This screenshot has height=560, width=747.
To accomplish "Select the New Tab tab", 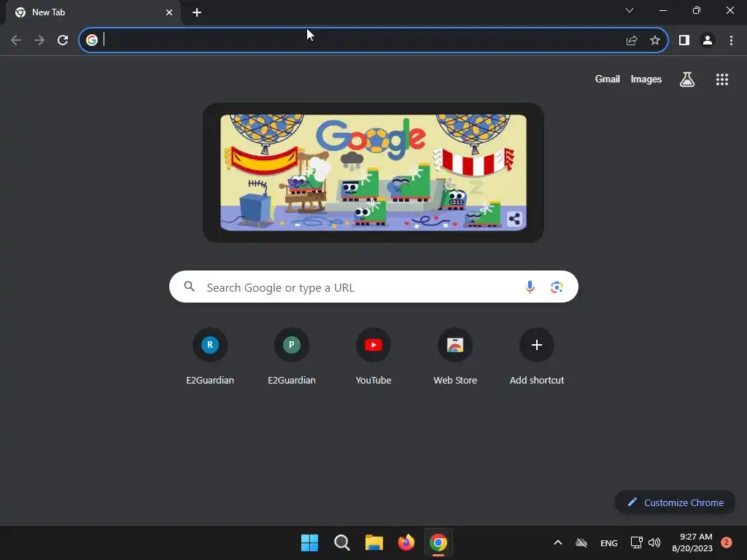I will 93,12.
